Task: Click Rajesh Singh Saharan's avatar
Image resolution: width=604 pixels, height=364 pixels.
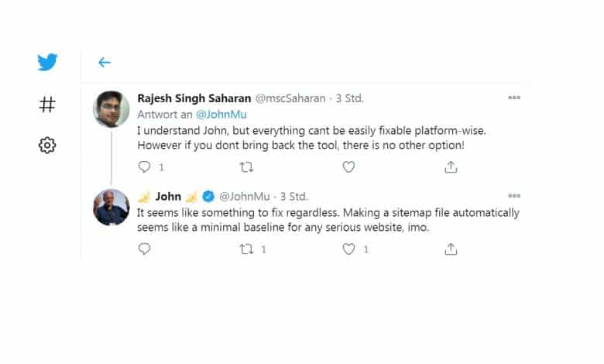Action: click(x=112, y=109)
